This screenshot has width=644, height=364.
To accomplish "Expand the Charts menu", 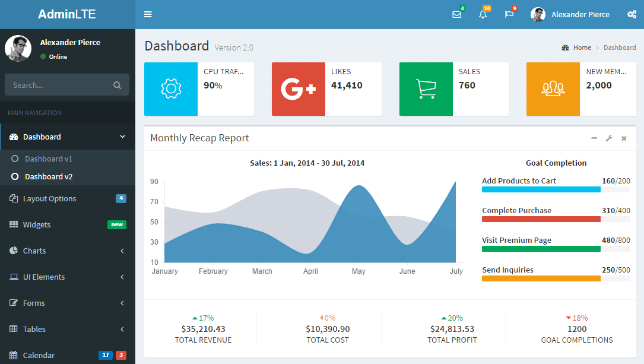I will [x=34, y=251].
